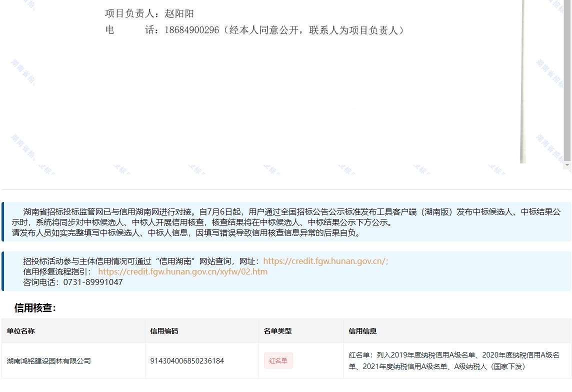Select company name 湖南鸿铭建设园林有限公司 cell

[49, 360]
